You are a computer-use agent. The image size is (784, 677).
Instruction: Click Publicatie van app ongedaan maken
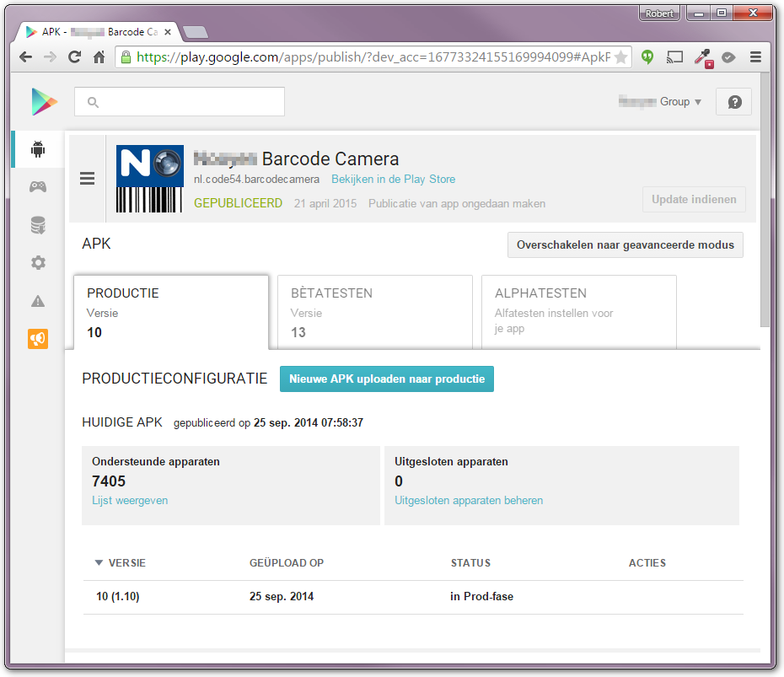pyautogui.click(x=457, y=203)
